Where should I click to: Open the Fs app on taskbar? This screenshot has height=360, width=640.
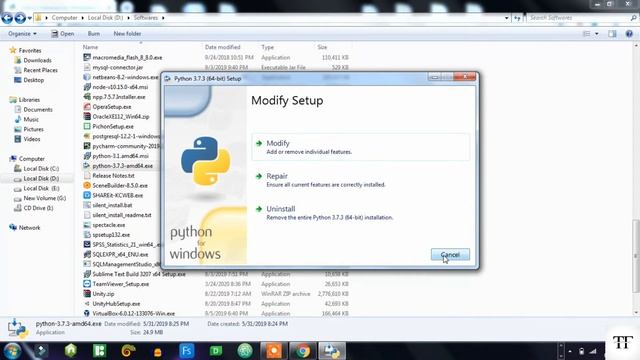[x=187, y=351]
